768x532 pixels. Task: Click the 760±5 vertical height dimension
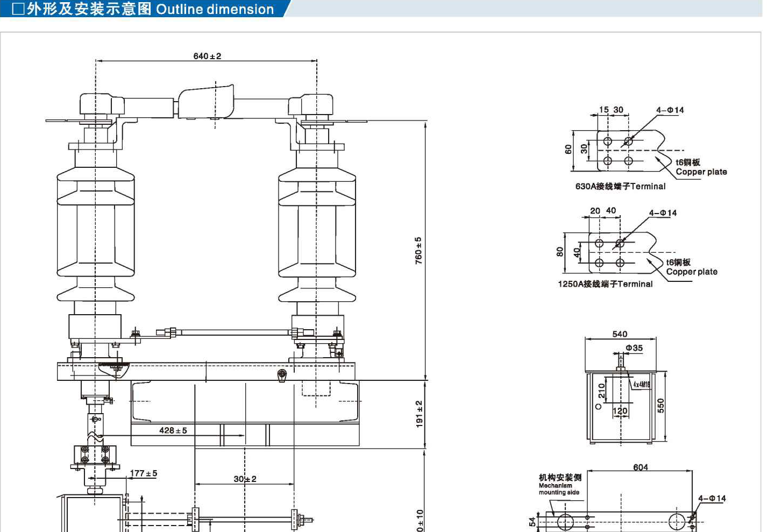coord(418,250)
